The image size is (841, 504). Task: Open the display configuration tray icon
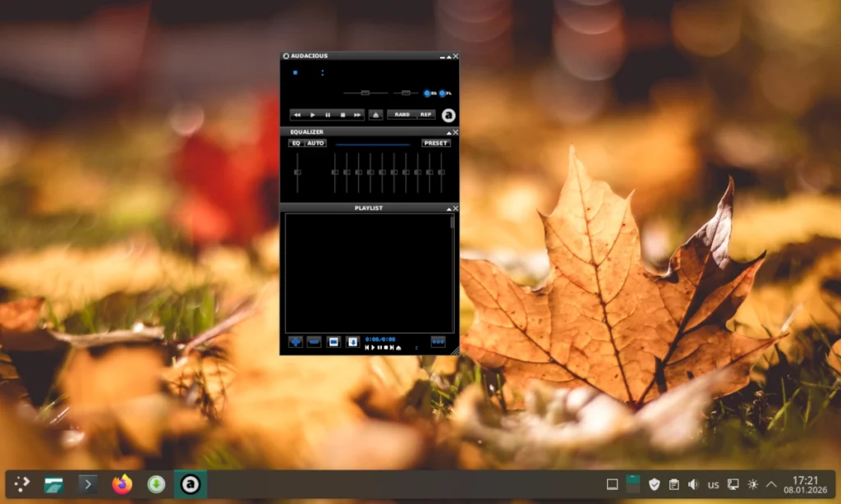733,484
